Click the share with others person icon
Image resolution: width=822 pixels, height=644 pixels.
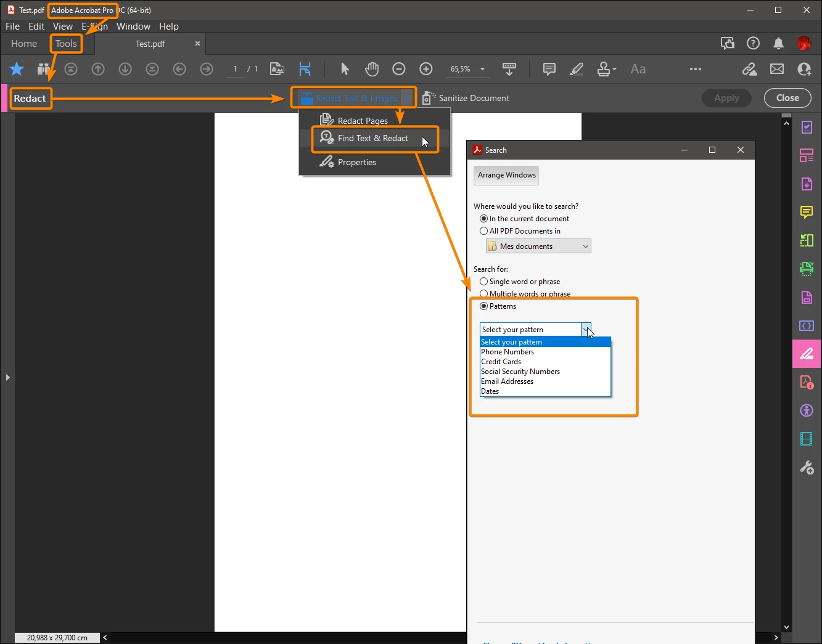804,69
